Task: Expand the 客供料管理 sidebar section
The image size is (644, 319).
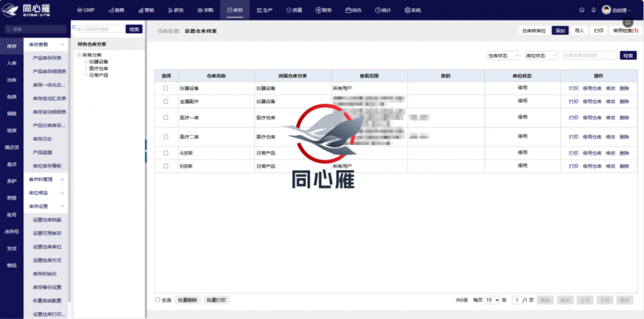Action: click(x=62, y=180)
